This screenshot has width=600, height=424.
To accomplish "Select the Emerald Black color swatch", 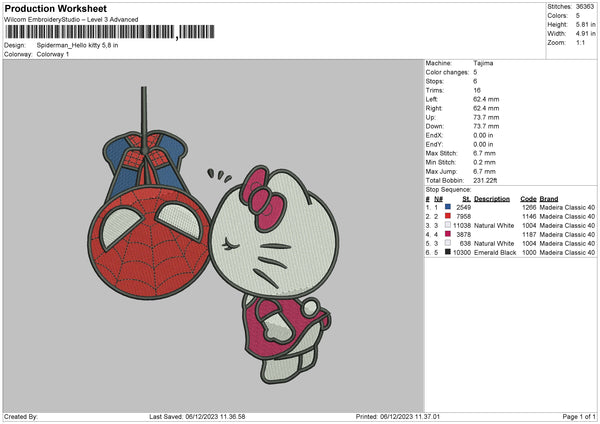I will (446, 252).
